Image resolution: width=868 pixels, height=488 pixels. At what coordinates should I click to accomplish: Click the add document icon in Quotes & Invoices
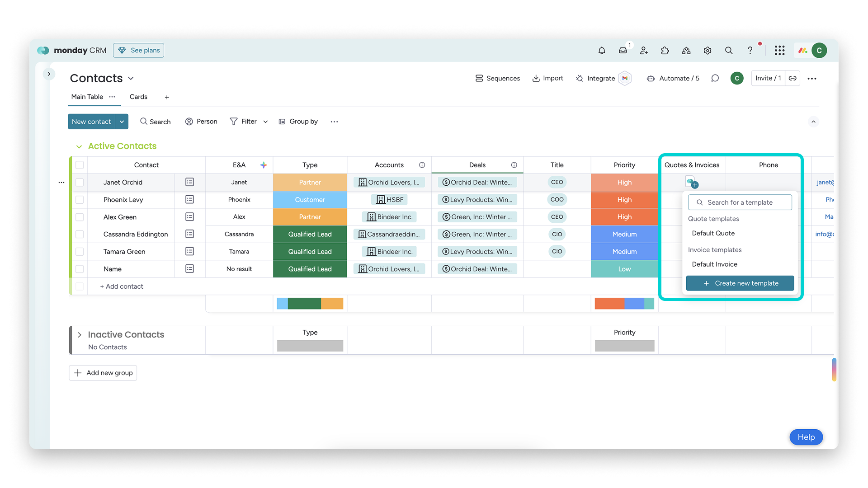(692, 182)
